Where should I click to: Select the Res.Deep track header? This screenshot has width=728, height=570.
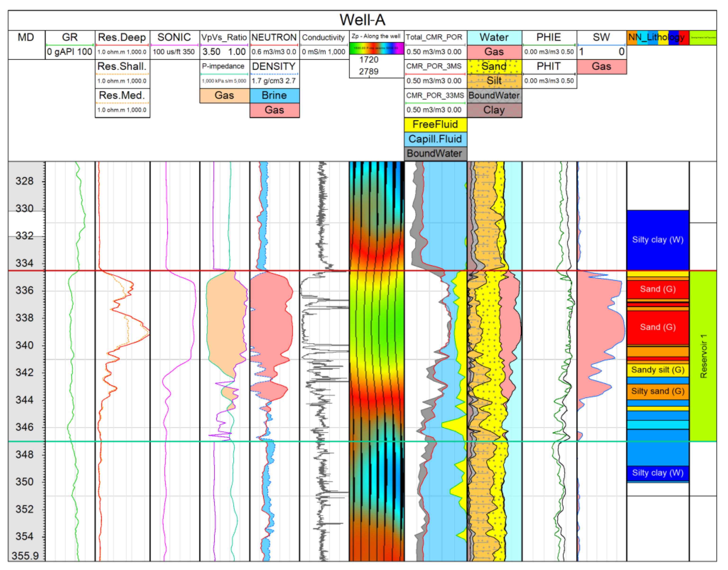[122, 37]
